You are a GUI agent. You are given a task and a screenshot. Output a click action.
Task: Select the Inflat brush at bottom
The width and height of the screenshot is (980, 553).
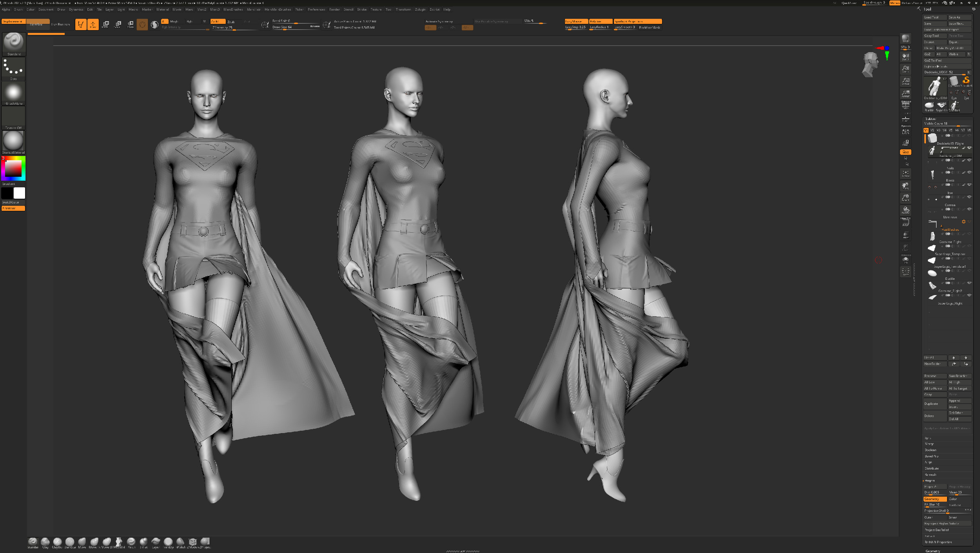143,543
